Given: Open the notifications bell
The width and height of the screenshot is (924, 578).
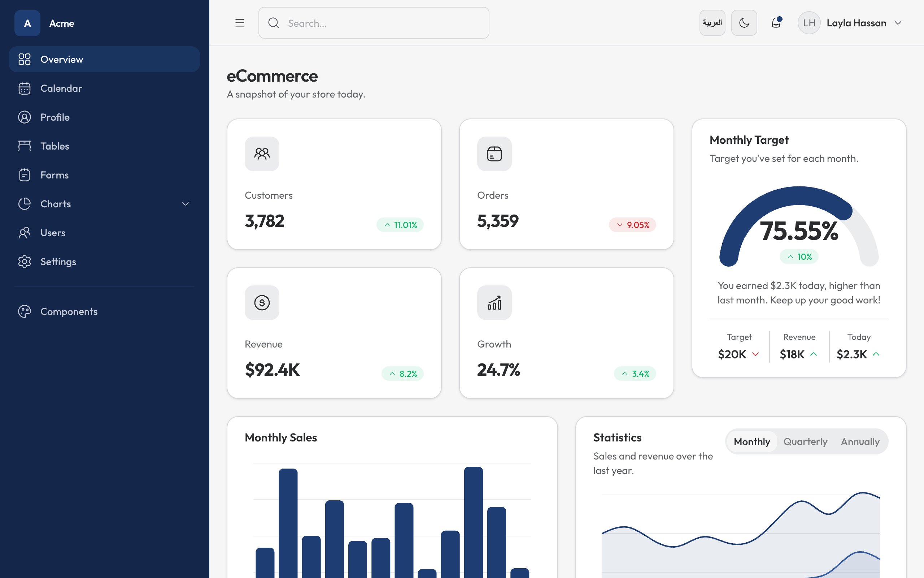Looking at the screenshot, I should coord(776,22).
